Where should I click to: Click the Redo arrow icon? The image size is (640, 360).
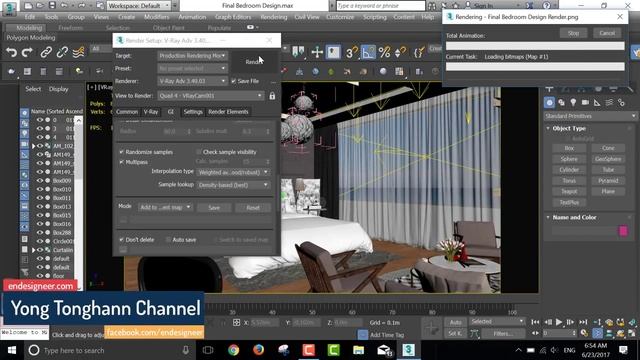click(x=27, y=52)
